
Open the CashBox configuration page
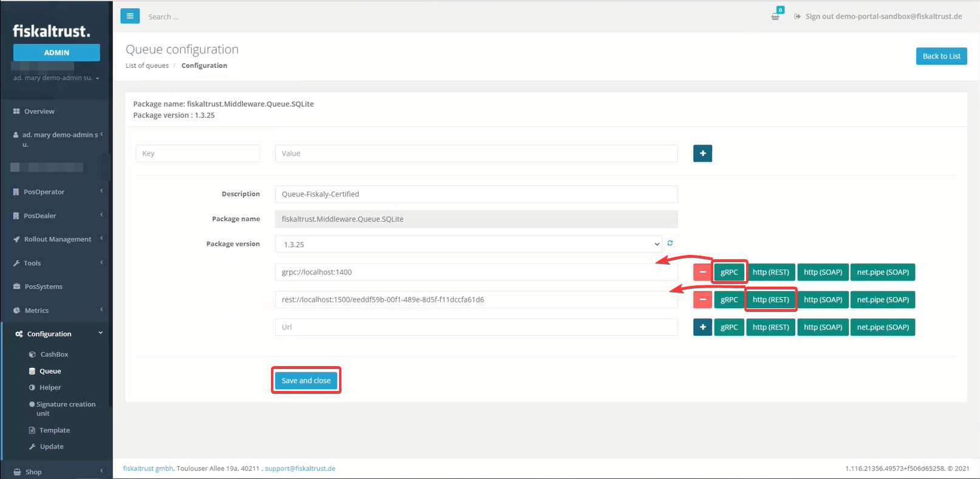coord(54,355)
